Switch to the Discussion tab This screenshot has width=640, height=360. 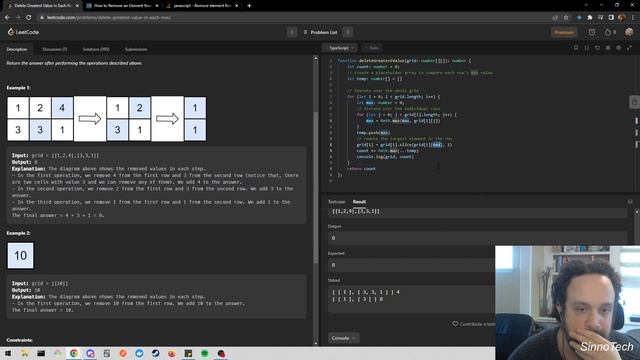pyautogui.click(x=55, y=49)
